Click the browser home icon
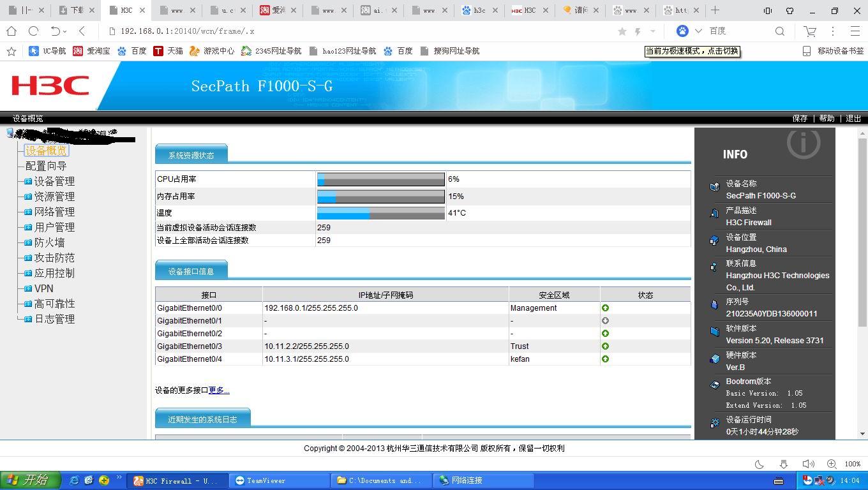868x490 pixels. point(11,31)
